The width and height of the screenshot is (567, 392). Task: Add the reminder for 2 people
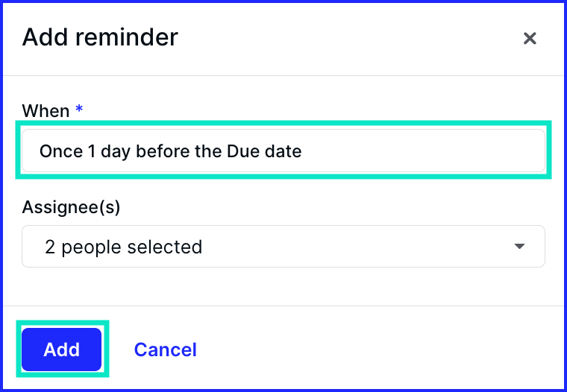click(61, 350)
